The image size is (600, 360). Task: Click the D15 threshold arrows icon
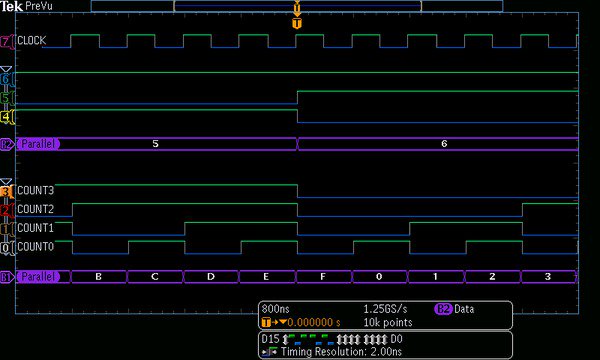286,339
